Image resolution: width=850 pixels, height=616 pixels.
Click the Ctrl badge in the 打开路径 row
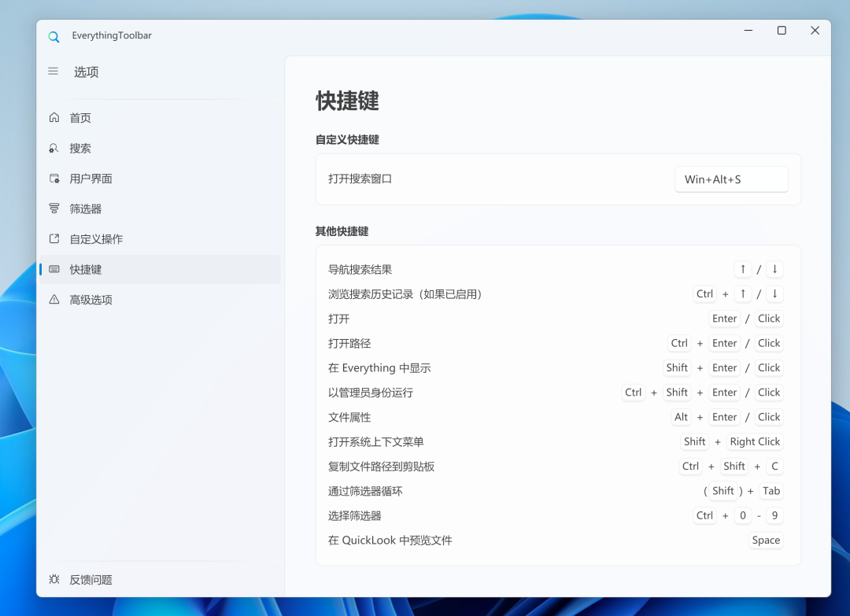679,343
